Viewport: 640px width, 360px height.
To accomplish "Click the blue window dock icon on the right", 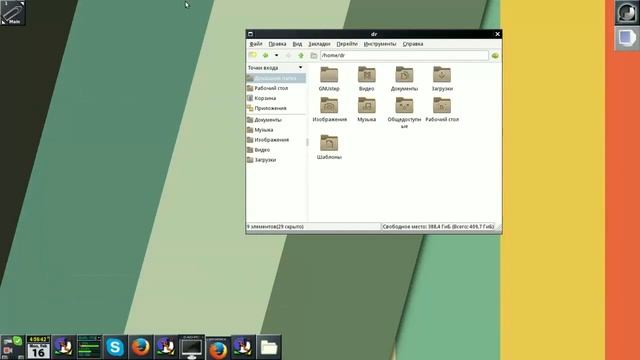I will click(627, 38).
